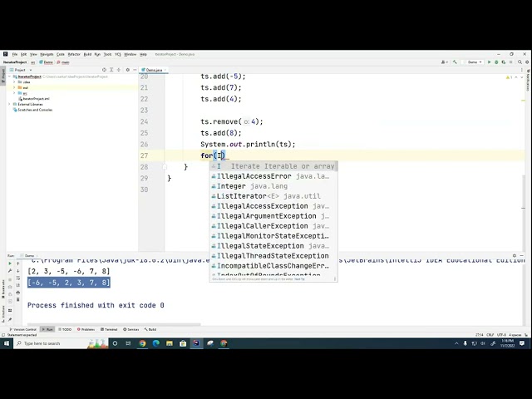Open Search Everywhere magnifier icon
This screenshot has height=399, width=532.
520,62
